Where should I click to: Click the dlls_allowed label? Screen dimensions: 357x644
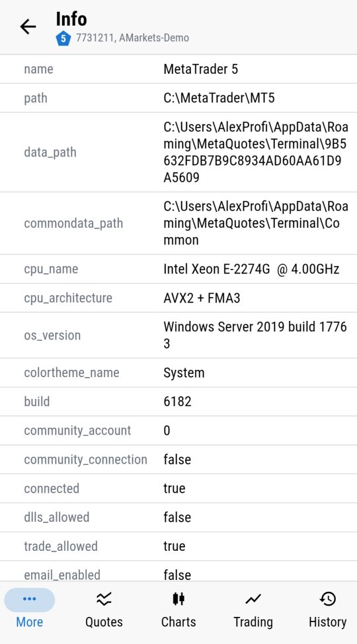57,517
